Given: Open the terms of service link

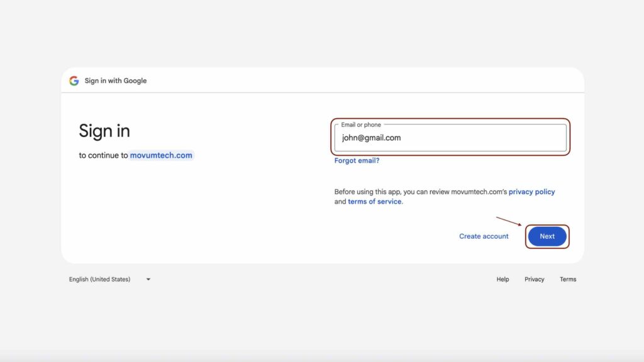Looking at the screenshot, I should coord(375,202).
